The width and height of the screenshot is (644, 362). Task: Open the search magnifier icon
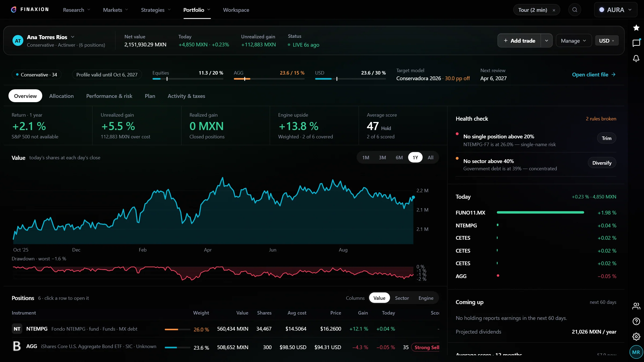(575, 10)
